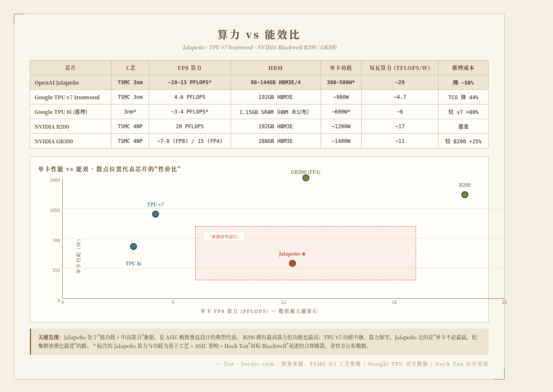
Task: Click the 300-500W* power cell
Action: [x=341, y=82]
